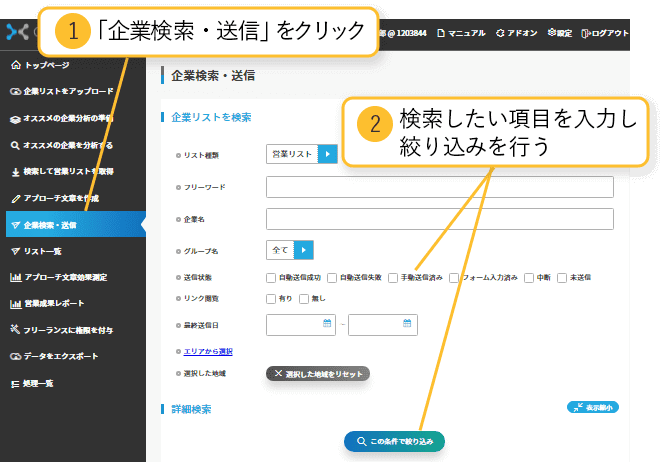Open 処理一覧 in the sidebar

coord(38,384)
